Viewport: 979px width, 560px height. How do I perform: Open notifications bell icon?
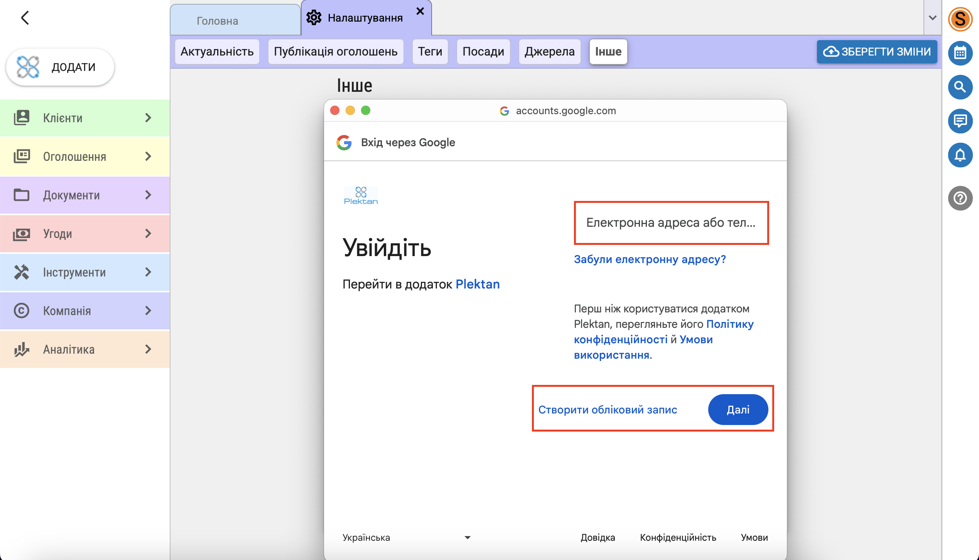tap(960, 155)
